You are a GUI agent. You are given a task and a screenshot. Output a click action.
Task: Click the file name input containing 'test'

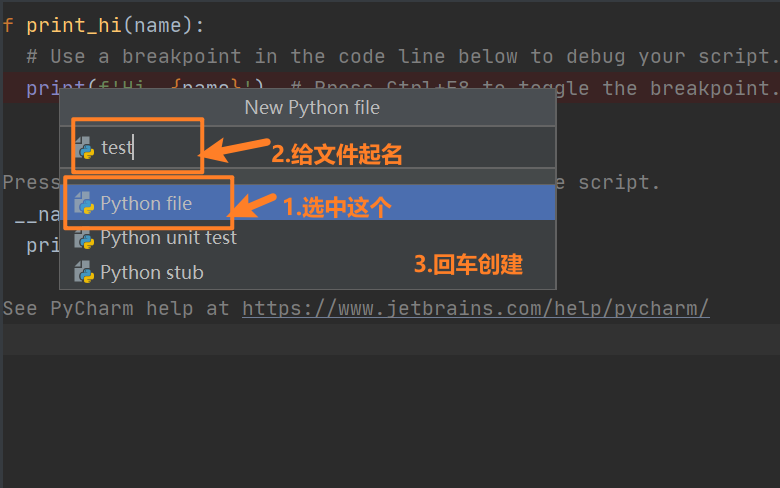pyautogui.click(x=307, y=147)
